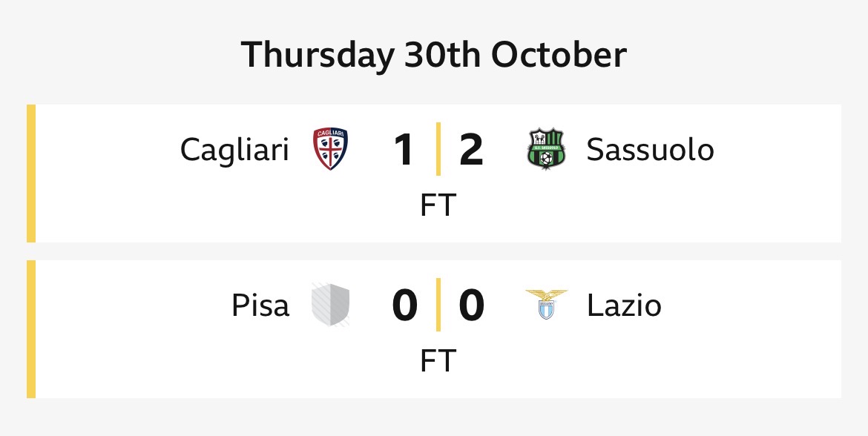This screenshot has width=868, height=436.
Task: Click the Cagliari club crest
Action: tap(330, 149)
